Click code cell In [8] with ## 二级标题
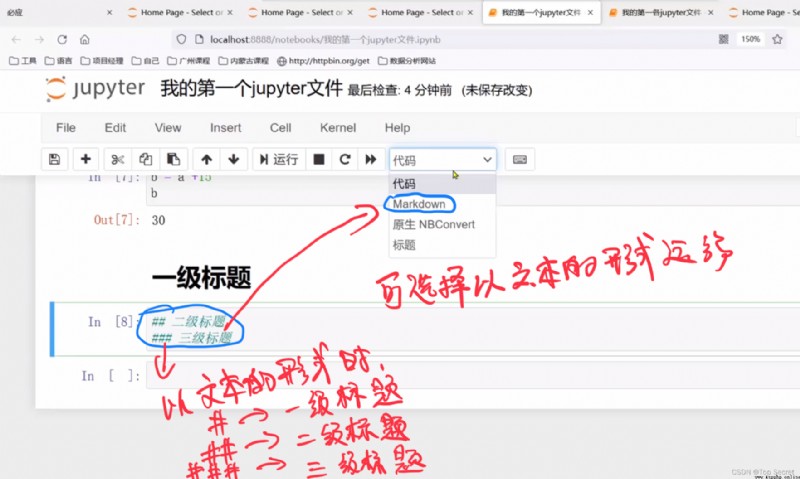 pyautogui.click(x=473, y=329)
